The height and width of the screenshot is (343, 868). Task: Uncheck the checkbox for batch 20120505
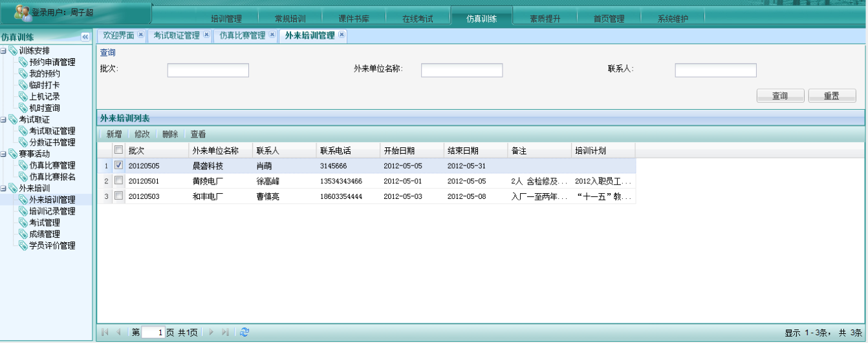point(118,165)
